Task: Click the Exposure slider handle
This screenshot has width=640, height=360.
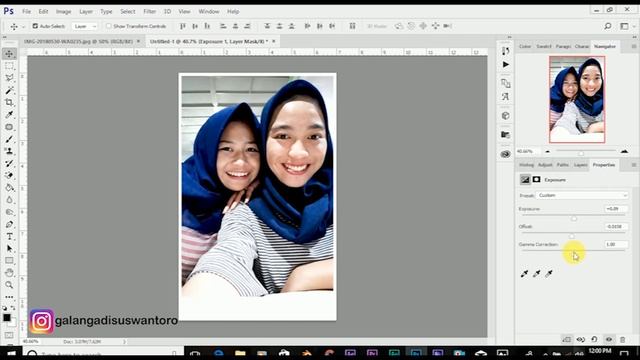Action: [x=574, y=218]
